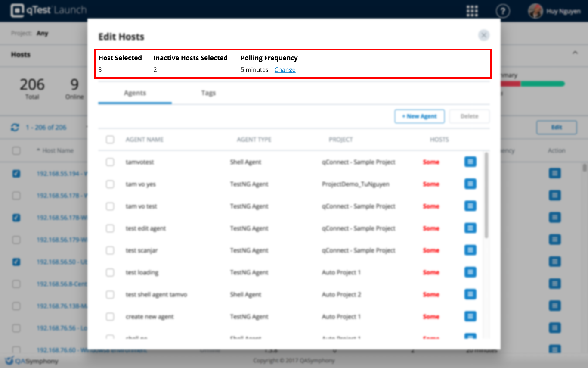The width and height of the screenshot is (588, 368).
Task: Open the apps grid launcher icon
Action: coord(472,11)
